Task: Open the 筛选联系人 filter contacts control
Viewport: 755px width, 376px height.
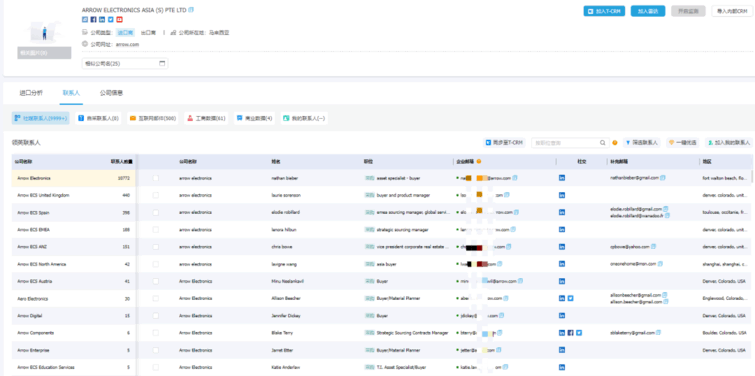Action: [x=641, y=143]
